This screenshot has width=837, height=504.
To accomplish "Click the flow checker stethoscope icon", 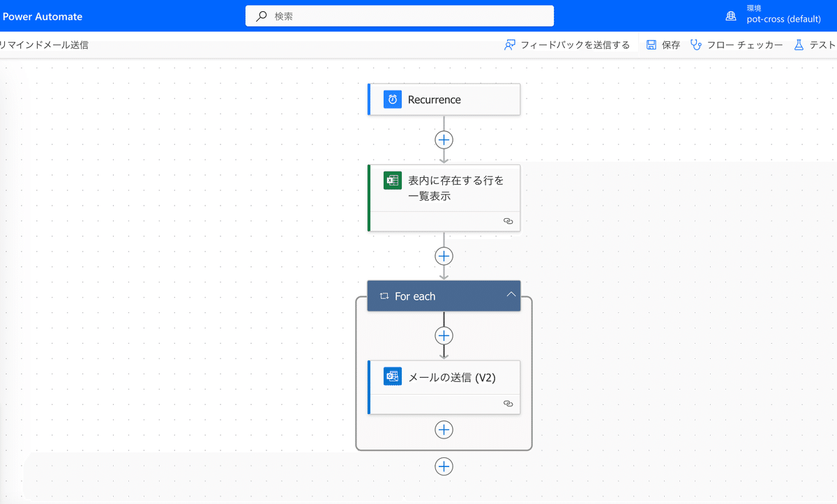I will [x=695, y=45].
